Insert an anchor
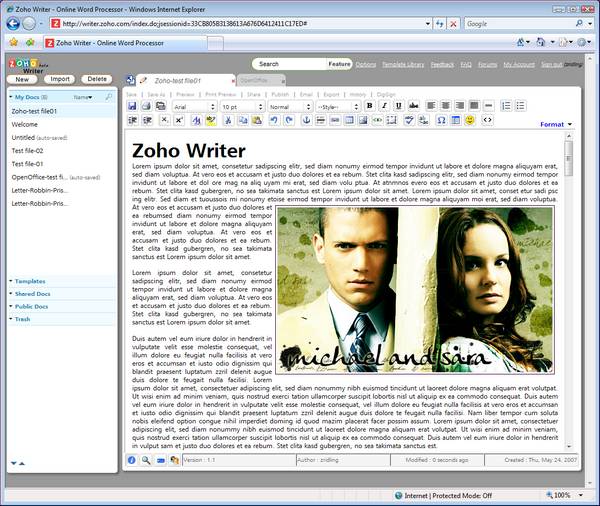This screenshot has height=506, width=600. 306,120
